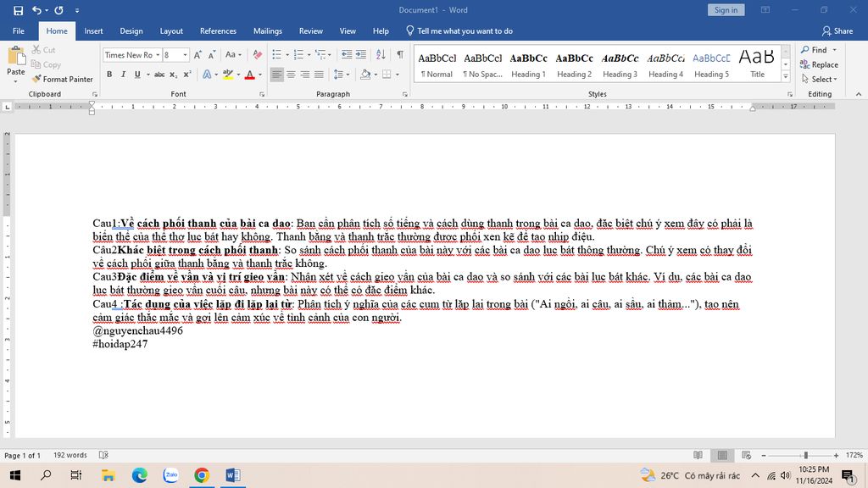This screenshot has width=868, height=488.
Task: Click the Format Painter tool
Action: [x=63, y=79]
